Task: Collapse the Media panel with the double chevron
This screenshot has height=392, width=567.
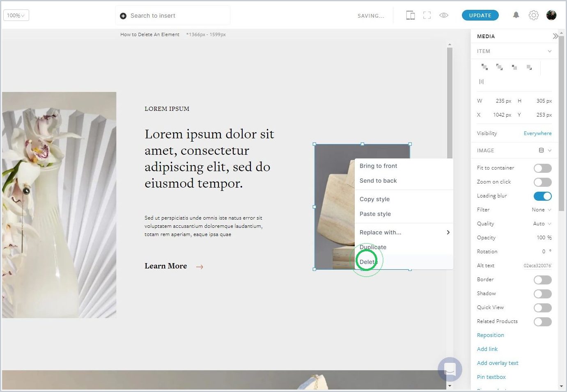Action: pyautogui.click(x=555, y=36)
